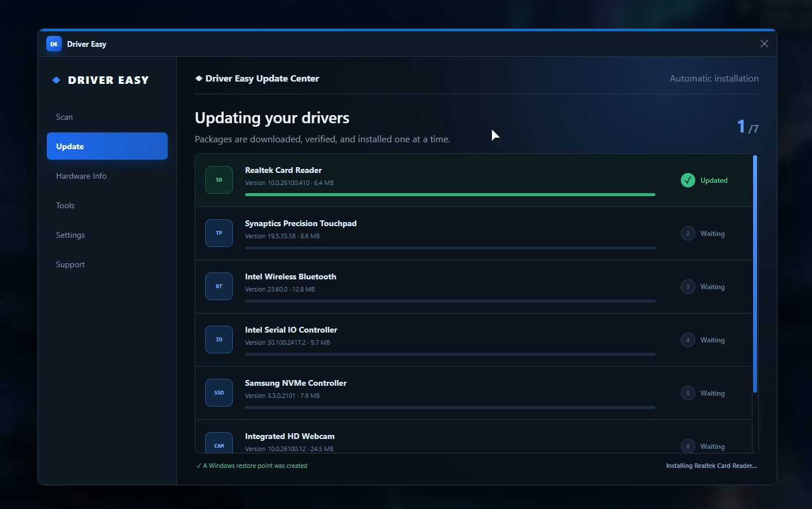Click the Driver Easy DE logo icon
Screen dimensions: 812x509
[x=54, y=44]
